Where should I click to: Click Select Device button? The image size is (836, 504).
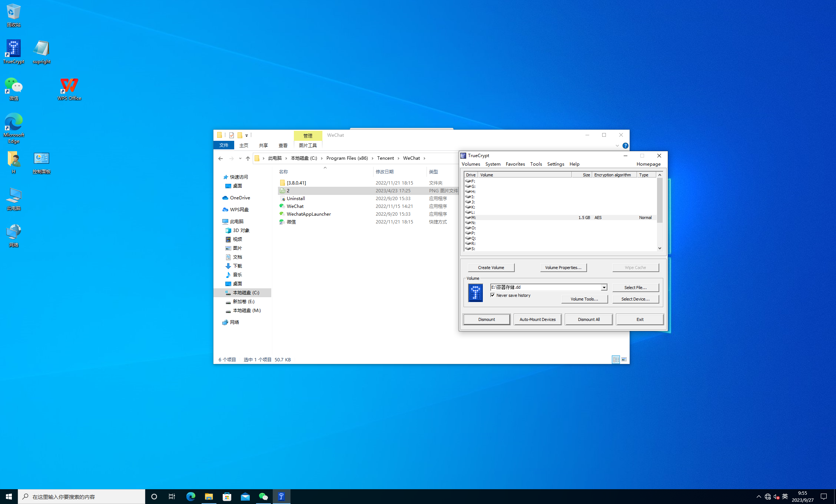[x=636, y=299]
